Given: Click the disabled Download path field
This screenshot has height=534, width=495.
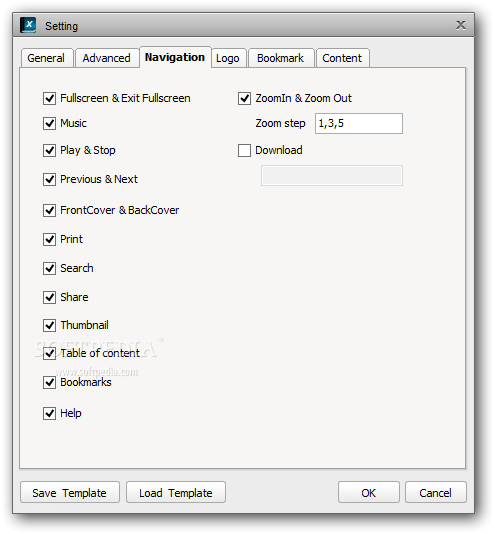Looking at the screenshot, I should click(x=332, y=175).
